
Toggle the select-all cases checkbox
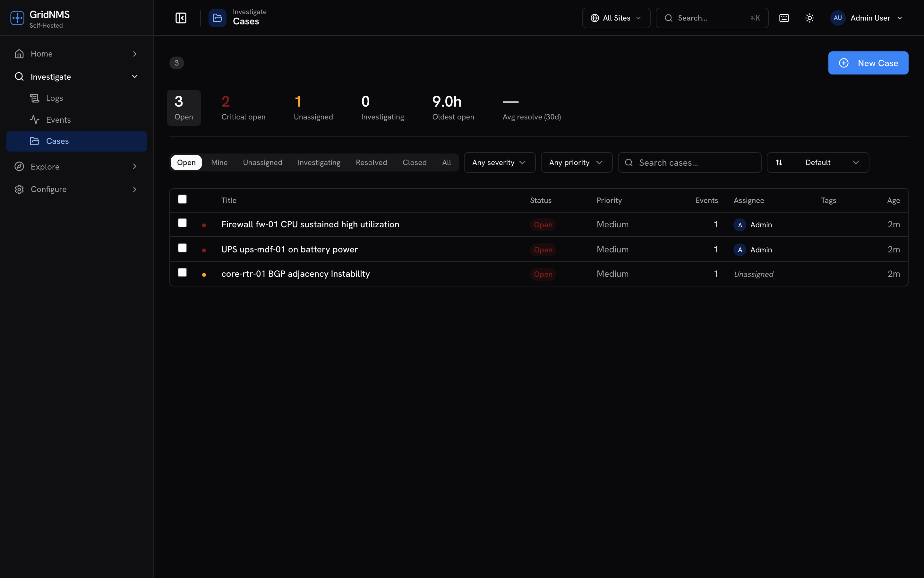pos(182,199)
